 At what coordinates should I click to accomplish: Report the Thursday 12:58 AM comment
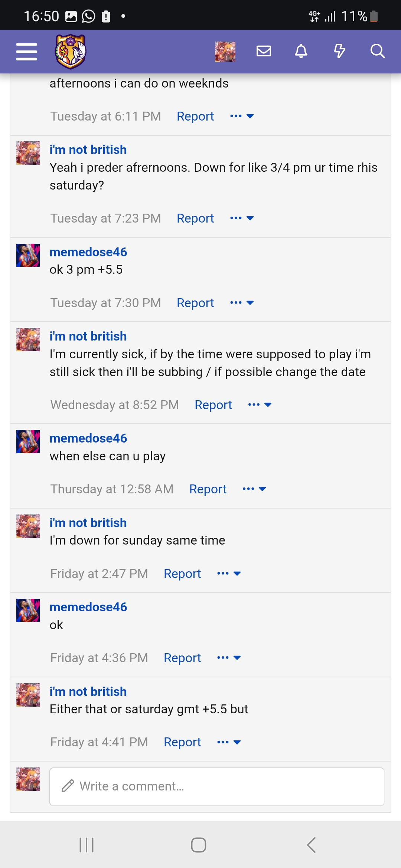click(208, 489)
